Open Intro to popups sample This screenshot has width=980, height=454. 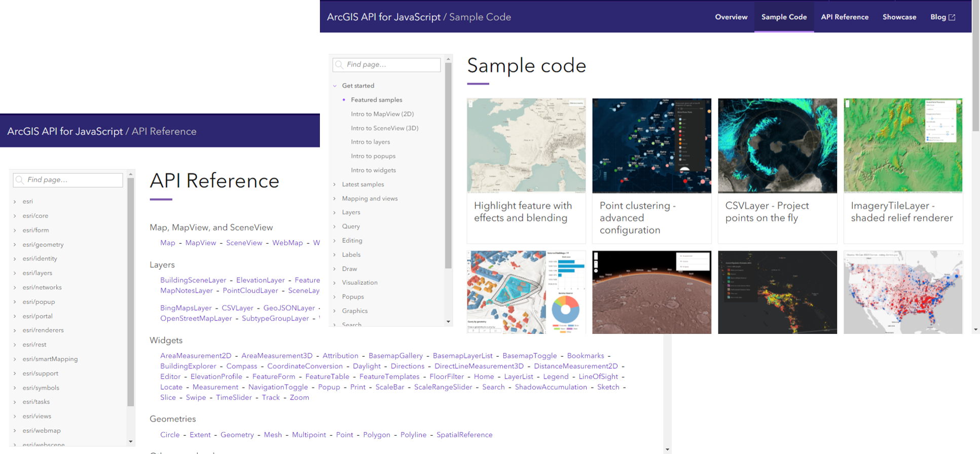click(373, 156)
